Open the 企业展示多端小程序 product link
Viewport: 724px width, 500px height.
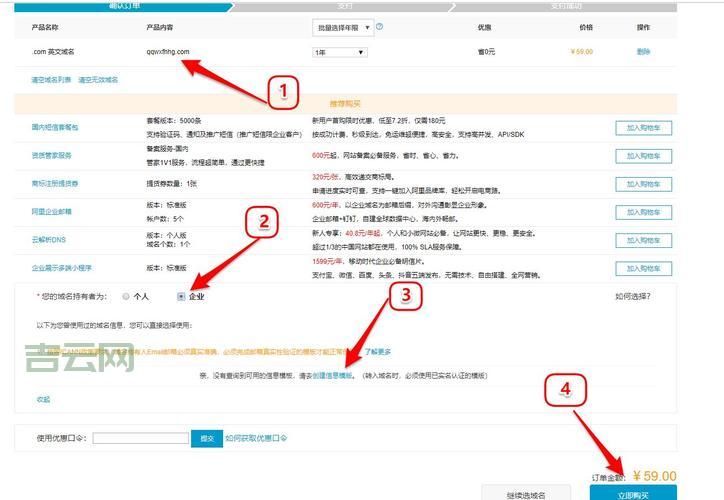[x=61, y=268]
